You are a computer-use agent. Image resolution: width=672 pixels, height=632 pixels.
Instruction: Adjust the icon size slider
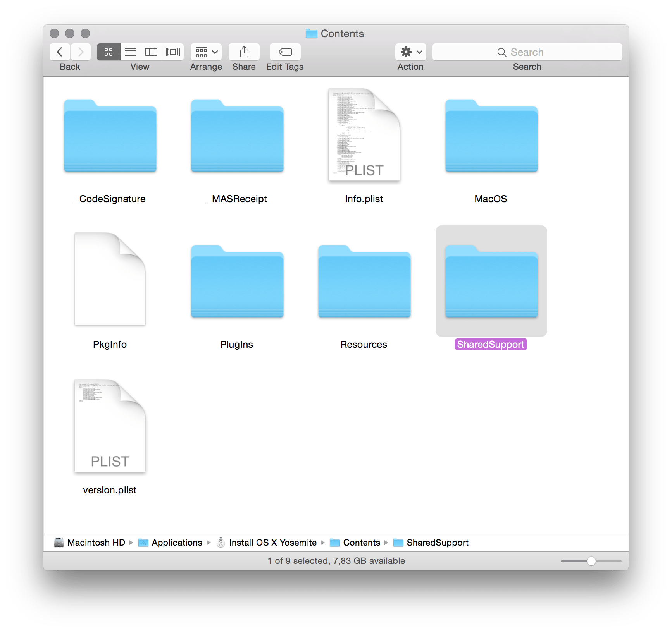(591, 561)
